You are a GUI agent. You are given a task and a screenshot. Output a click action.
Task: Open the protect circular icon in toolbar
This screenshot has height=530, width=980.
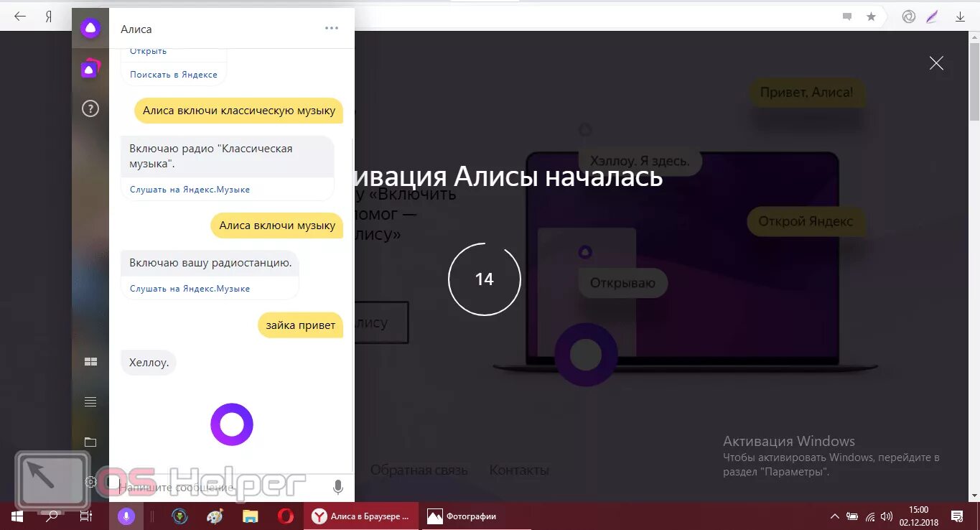pos(909,17)
